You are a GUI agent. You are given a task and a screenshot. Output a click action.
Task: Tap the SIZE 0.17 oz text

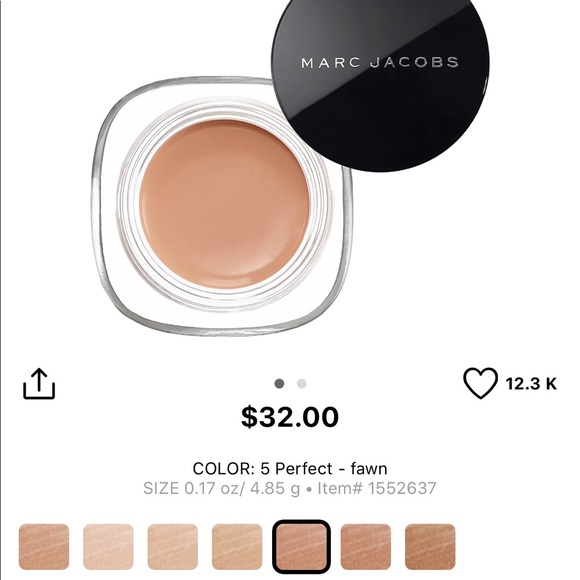(194, 488)
